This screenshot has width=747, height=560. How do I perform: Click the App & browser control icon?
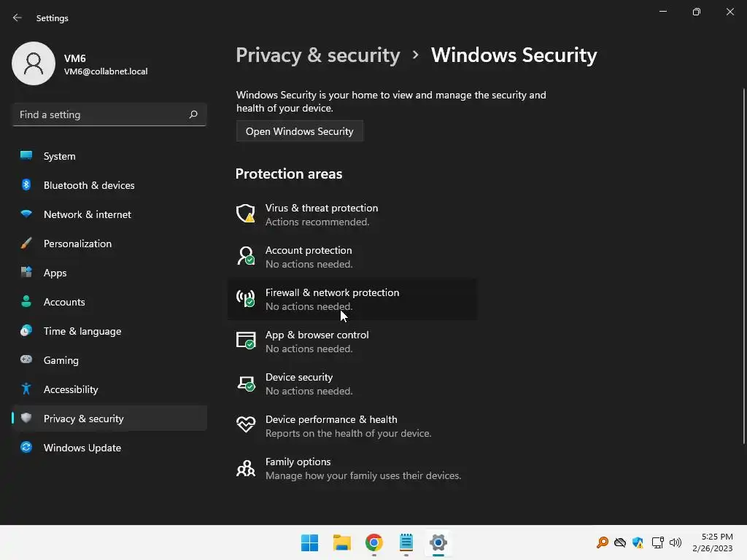click(x=246, y=341)
